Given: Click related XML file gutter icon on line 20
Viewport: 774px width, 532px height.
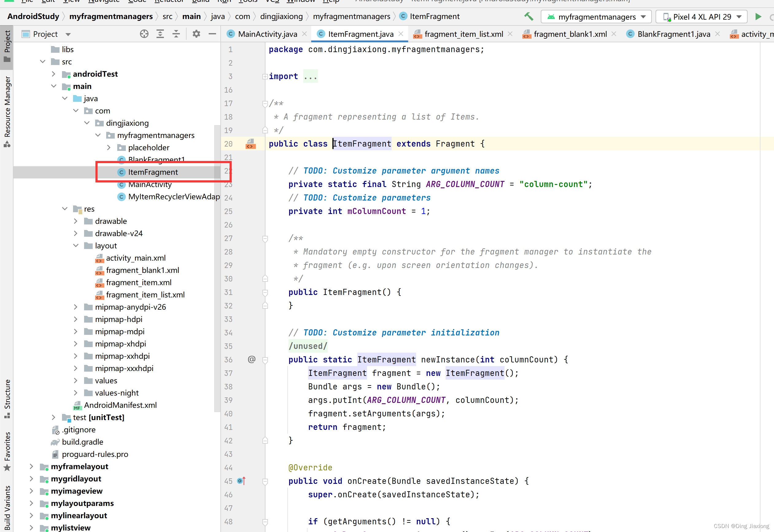Looking at the screenshot, I should tap(250, 144).
